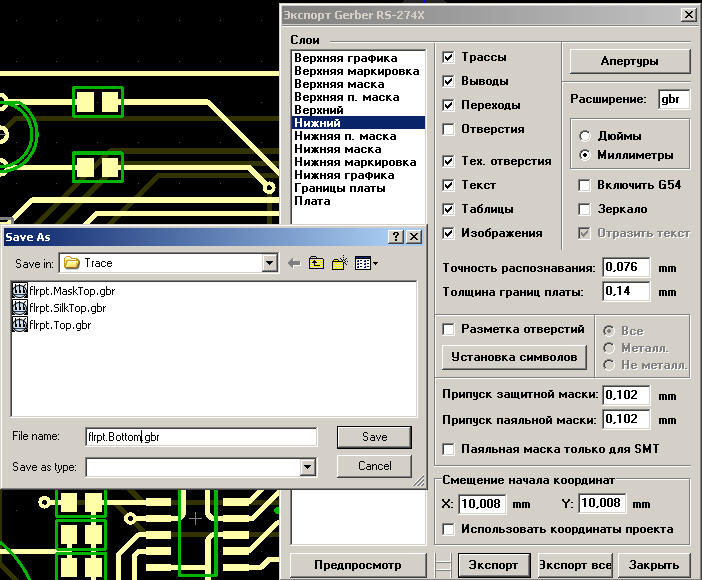Open the Save as type dropdown
The image size is (702, 580).
tap(308, 466)
